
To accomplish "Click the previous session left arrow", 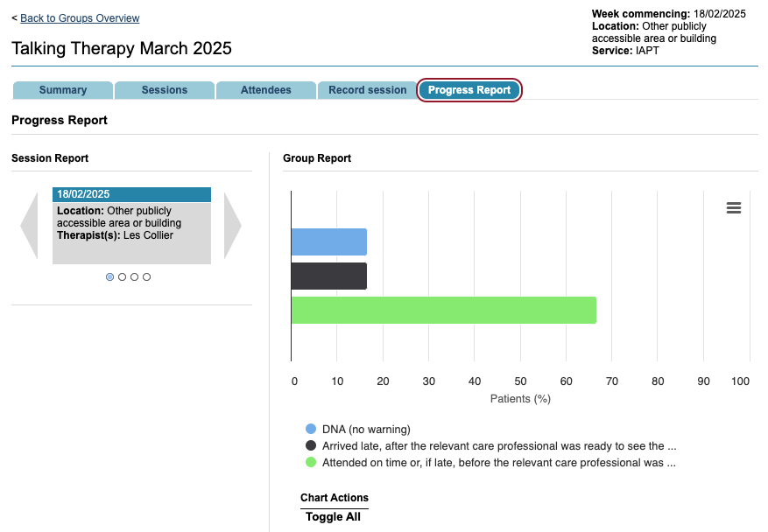I will (x=30, y=226).
